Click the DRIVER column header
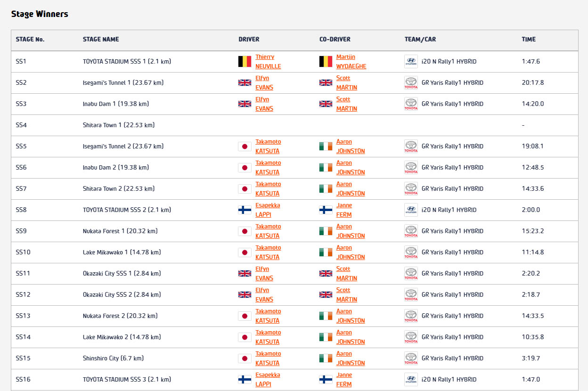The width and height of the screenshot is (588, 391). point(249,40)
